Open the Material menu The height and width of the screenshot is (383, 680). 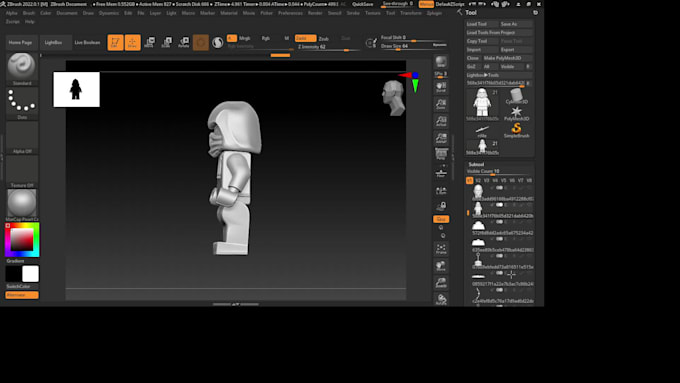[x=229, y=13]
